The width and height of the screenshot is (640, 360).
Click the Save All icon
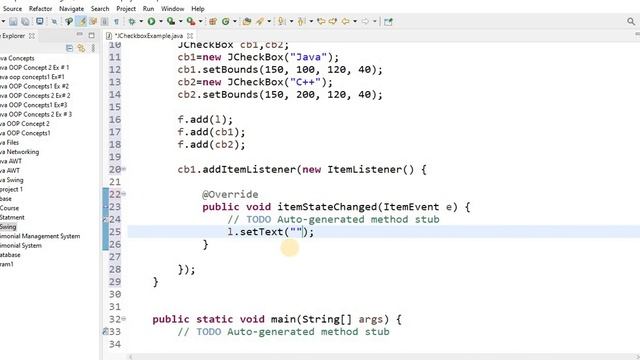tap(25, 22)
